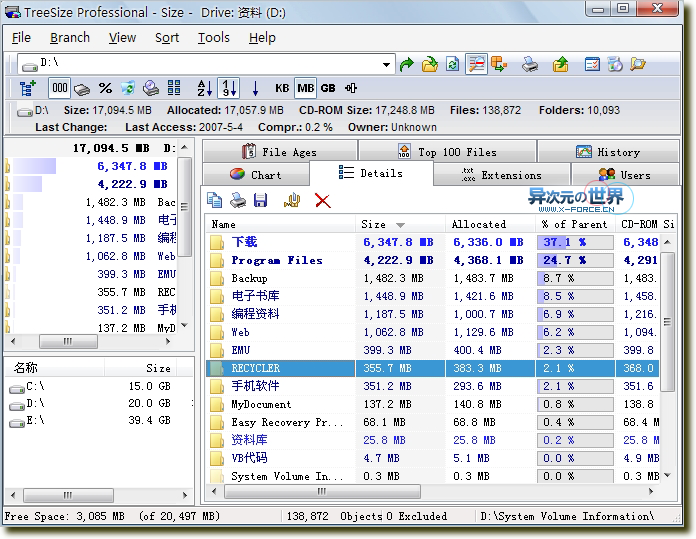Click the 名称 column header in drive list
Screen dimensions: 696x539
point(54,368)
